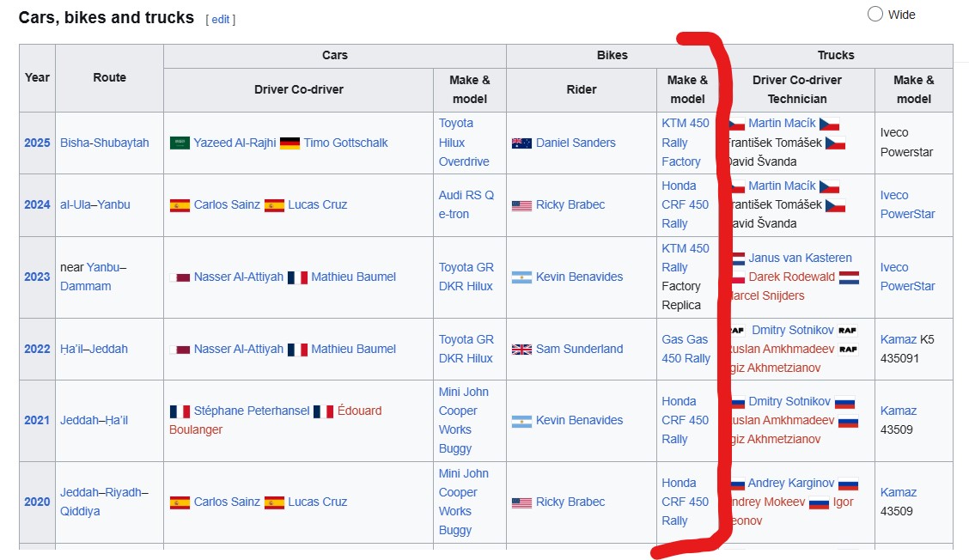Click the Argentine flag beside Kevin Benavides in 2023 row
Screen dimensions: 969x560
(521, 277)
